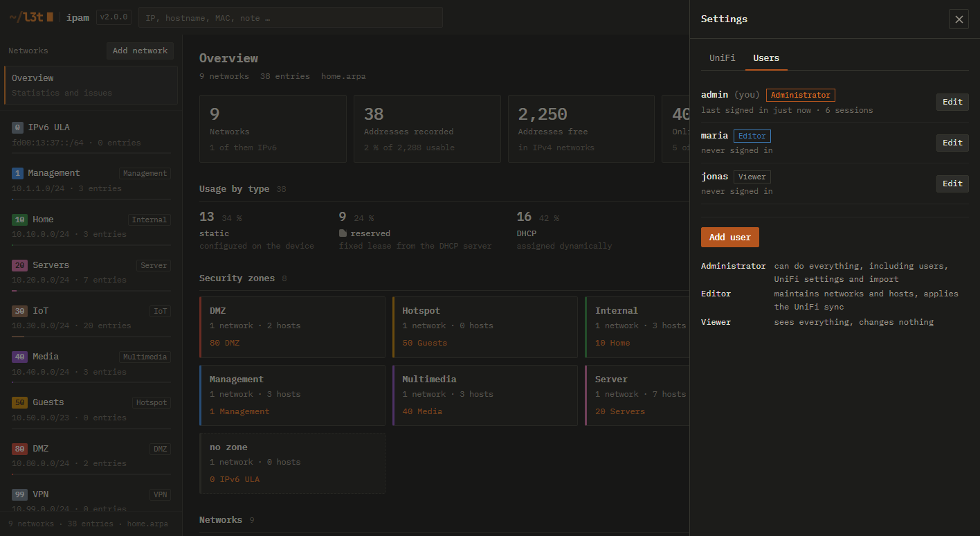The image size is (980, 536).
Task: Click the 30 badge of IoT network
Action: 19,311
